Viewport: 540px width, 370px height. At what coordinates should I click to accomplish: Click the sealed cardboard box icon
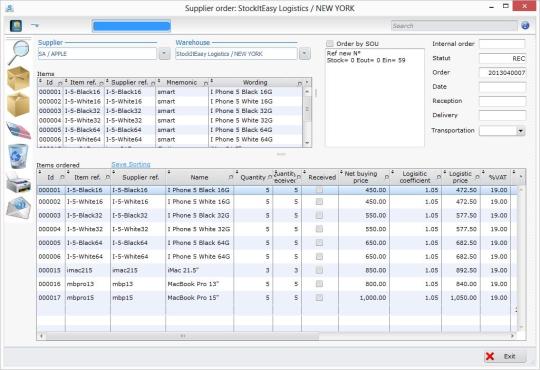18,78
